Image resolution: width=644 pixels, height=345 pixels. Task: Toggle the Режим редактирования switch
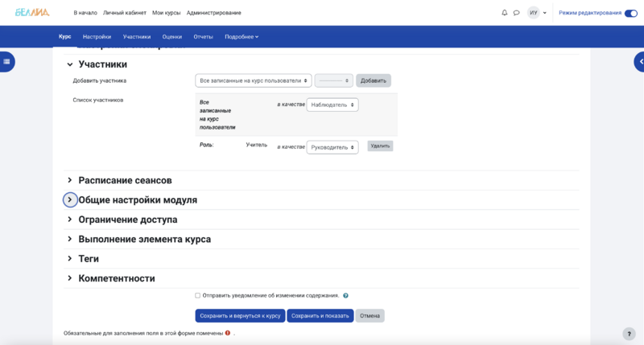(x=630, y=13)
